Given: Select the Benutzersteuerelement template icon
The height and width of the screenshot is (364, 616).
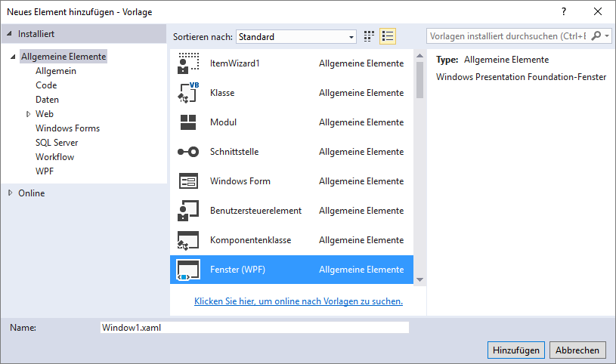Looking at the screenshot, I should point(187,211).
